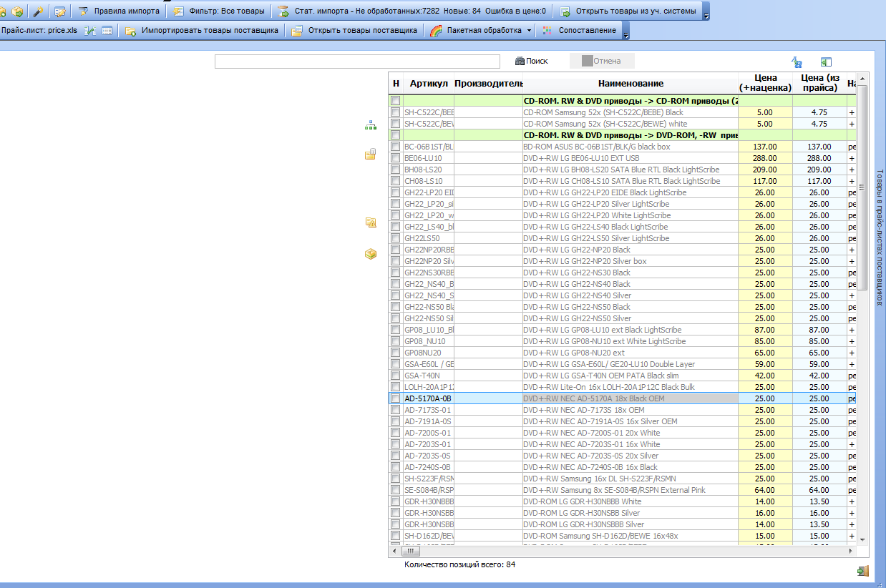Click Количество позиций всего: 84 status text
The height and width of the screenshot is (588, 886).
[x=459, y=564]
